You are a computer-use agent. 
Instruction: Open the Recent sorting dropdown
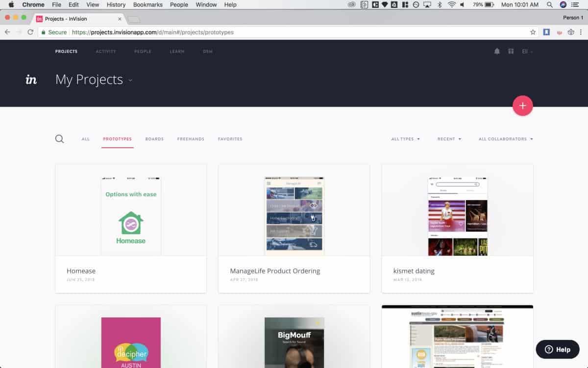(449, 139)
